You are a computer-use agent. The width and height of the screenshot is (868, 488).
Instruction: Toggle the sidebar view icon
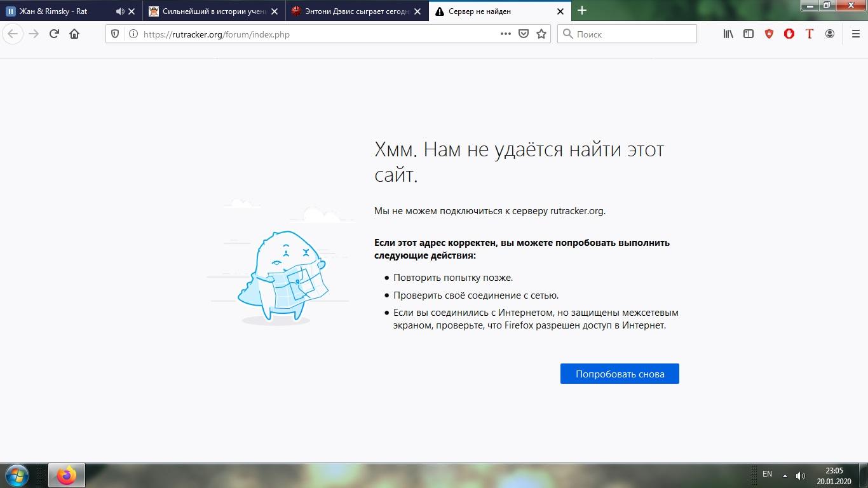click(x=749, y=34)
